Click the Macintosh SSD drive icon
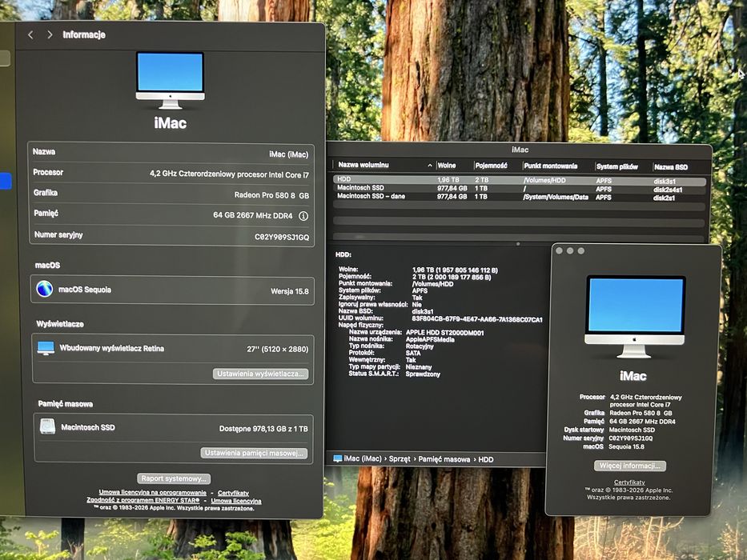This screenshot has height=560, width=747. (48, 426)
